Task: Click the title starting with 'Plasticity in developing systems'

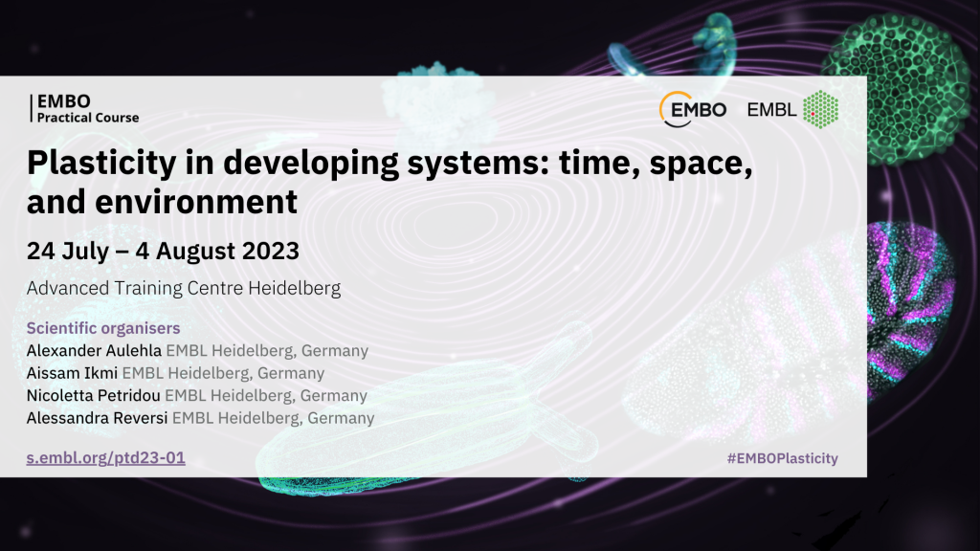Action: coord(390,182)
